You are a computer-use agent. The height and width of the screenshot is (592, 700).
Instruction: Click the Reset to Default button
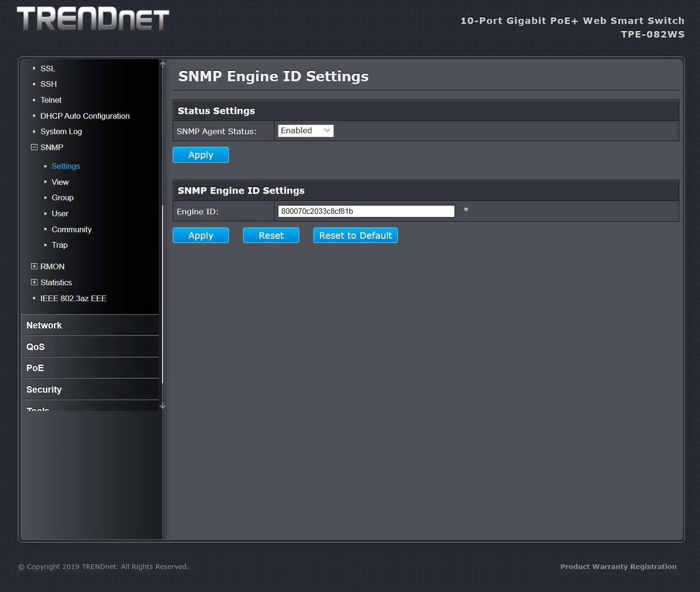[356, 235]
